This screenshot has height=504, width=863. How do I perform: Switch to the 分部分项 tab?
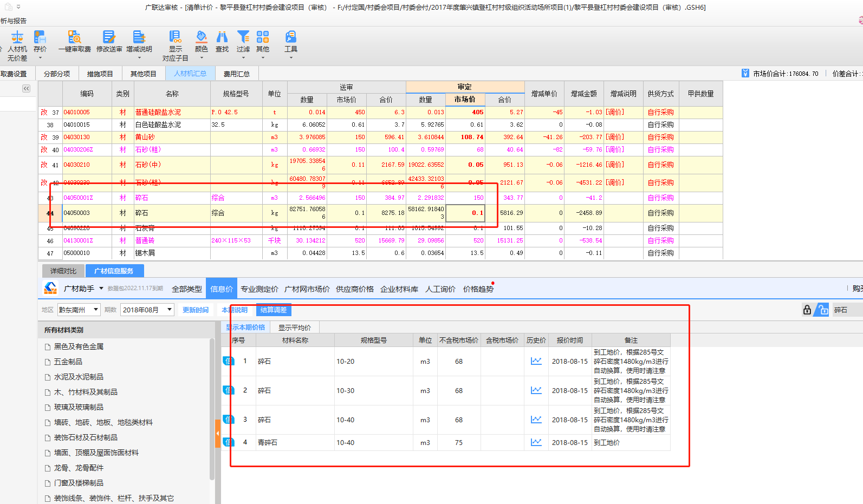(x=57, y=74)
